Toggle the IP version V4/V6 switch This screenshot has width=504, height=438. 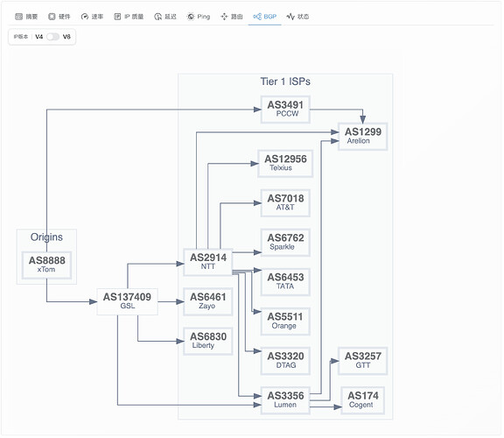click(x=52, y=37)
